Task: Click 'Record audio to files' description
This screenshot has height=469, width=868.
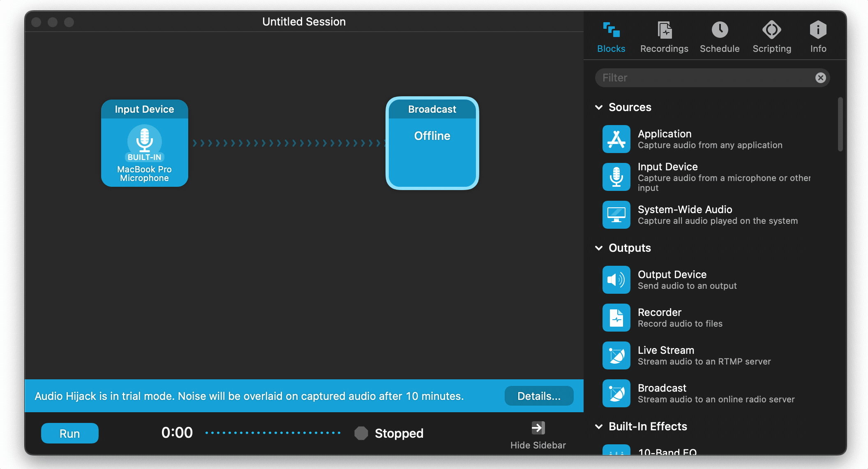Action: coord(680,324)
